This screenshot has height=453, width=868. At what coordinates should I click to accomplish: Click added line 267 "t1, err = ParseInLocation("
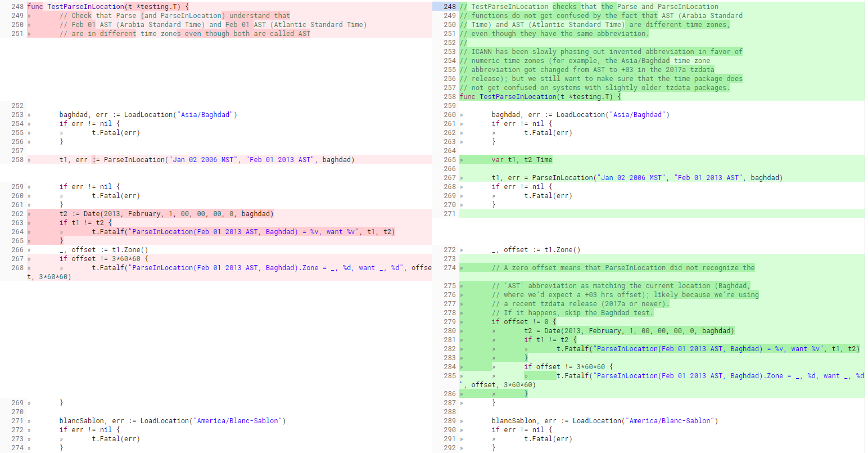637,178
